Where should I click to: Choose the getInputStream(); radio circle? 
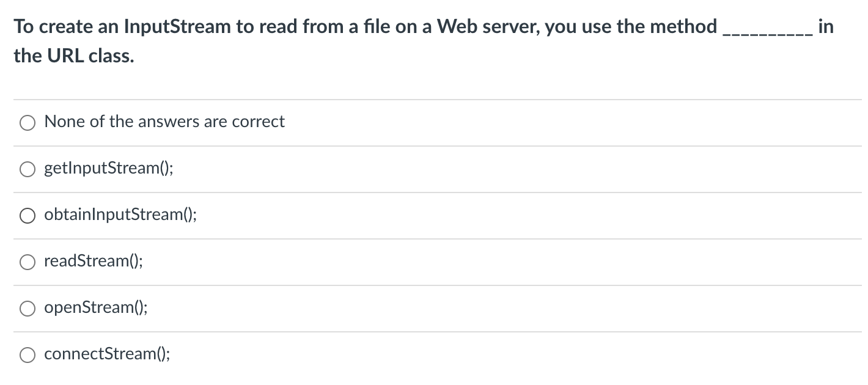[x=28, y=169]
